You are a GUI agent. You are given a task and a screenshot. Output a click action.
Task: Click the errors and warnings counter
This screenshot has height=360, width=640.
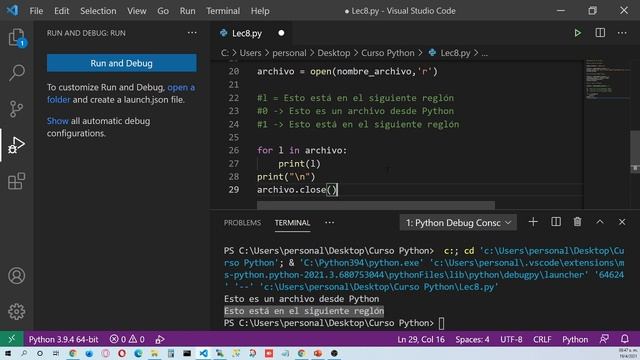(x=127, y=339)
